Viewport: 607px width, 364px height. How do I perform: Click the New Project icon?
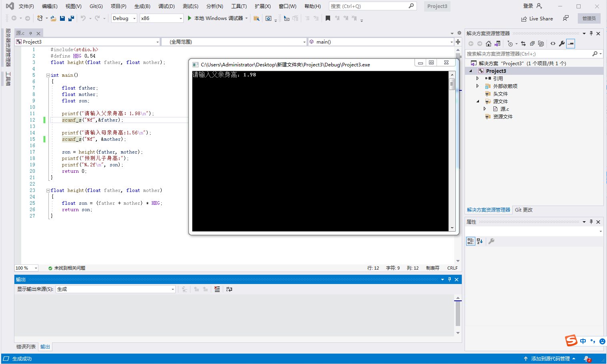[x=40, y=18]
